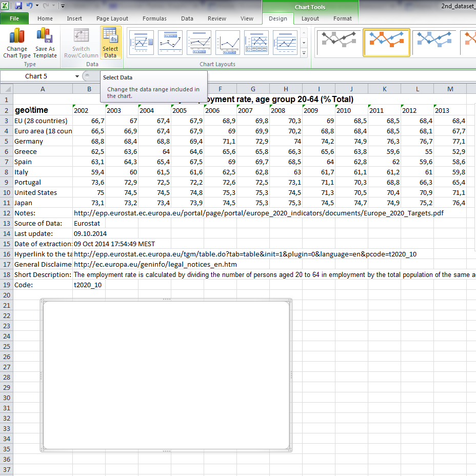Choose the gray chart style
This screenshot has height=476, width=476.
pos(339,43)
